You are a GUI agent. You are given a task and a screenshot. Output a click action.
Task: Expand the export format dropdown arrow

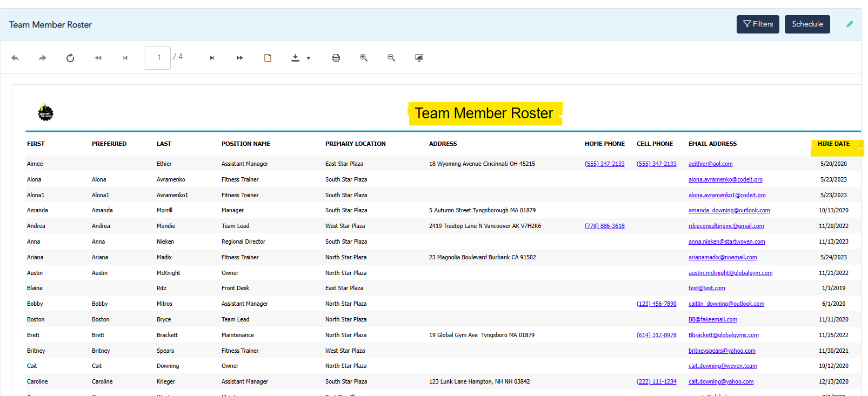pyautogui.click(x=309, y=58)
